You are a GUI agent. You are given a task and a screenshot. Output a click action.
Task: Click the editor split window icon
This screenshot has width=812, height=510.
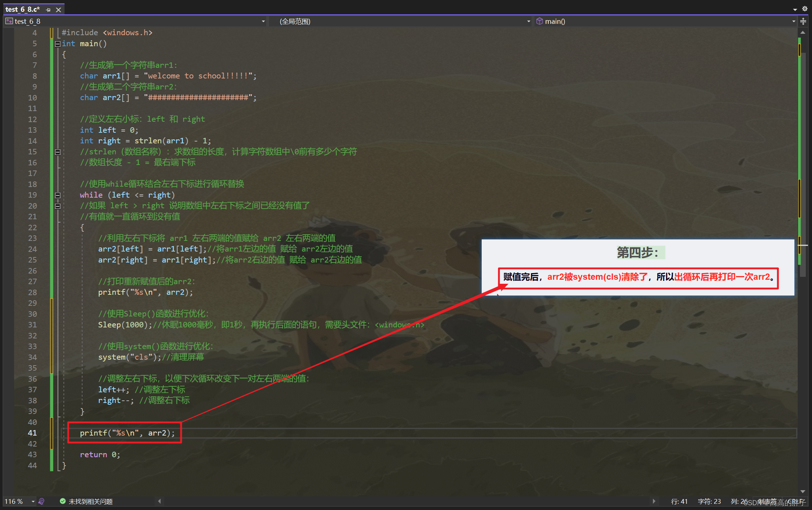(x=803, y=21)
